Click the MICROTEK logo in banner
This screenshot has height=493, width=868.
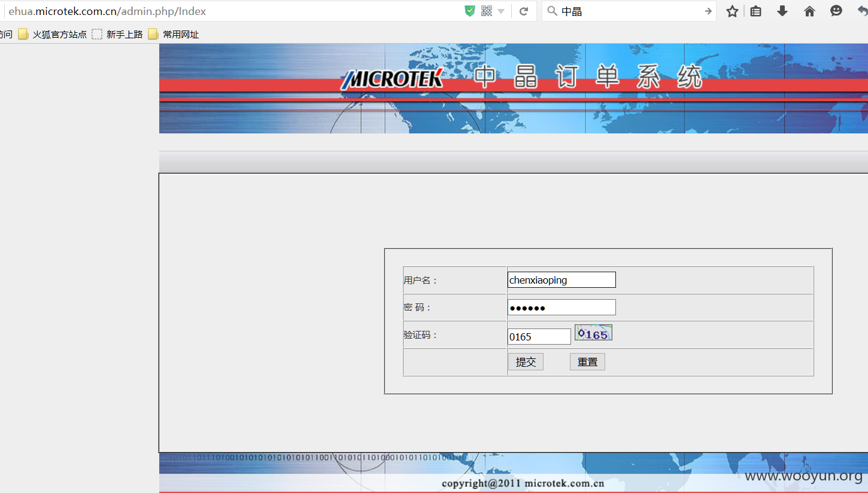pyautogui.click(x=392, y=79)
